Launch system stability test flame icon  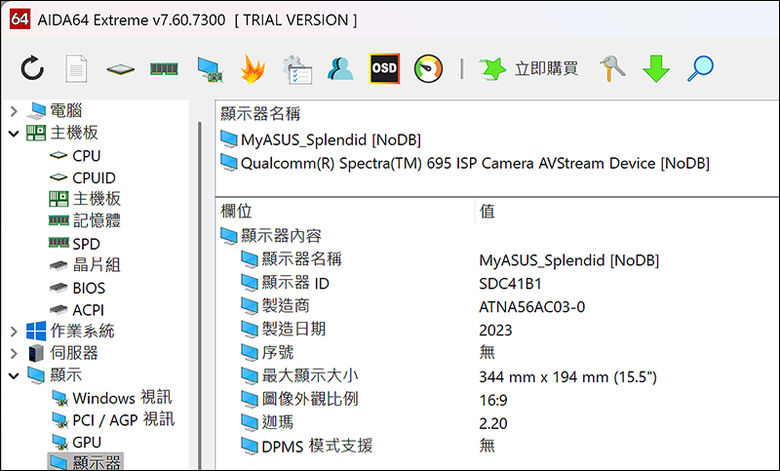252,69
